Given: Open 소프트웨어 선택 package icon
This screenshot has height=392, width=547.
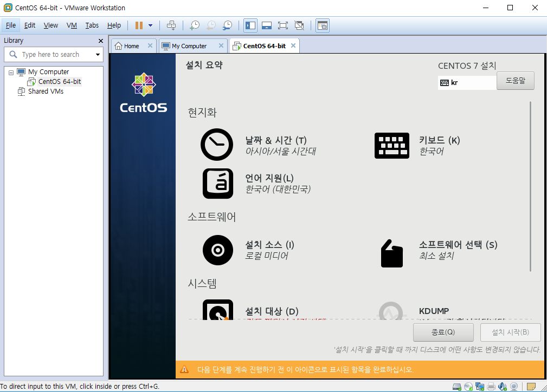Looking at the screenshot, I should click(392, 253).
